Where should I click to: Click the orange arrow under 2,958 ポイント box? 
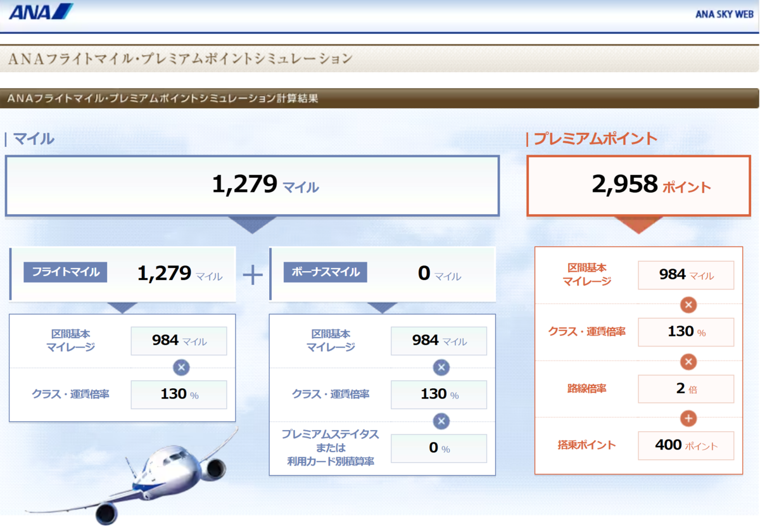tap(638, 224)
